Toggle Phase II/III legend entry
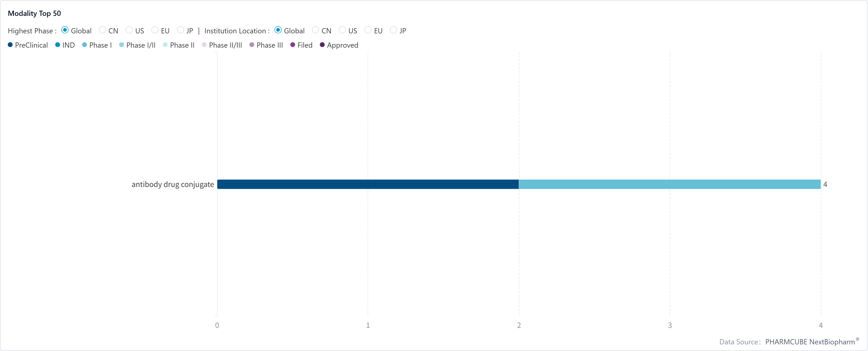 (222, 45)
